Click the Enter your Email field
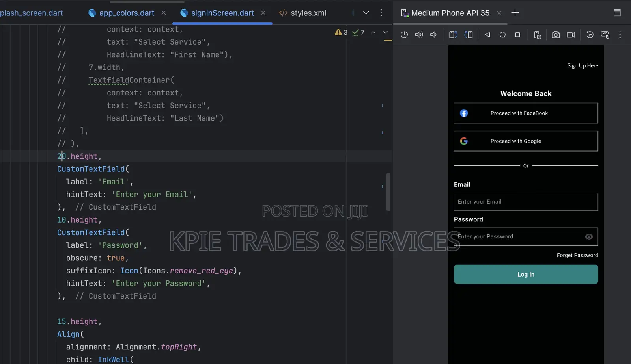The height and width of the screenshot is (364, 631). click(x=526, y=202)
